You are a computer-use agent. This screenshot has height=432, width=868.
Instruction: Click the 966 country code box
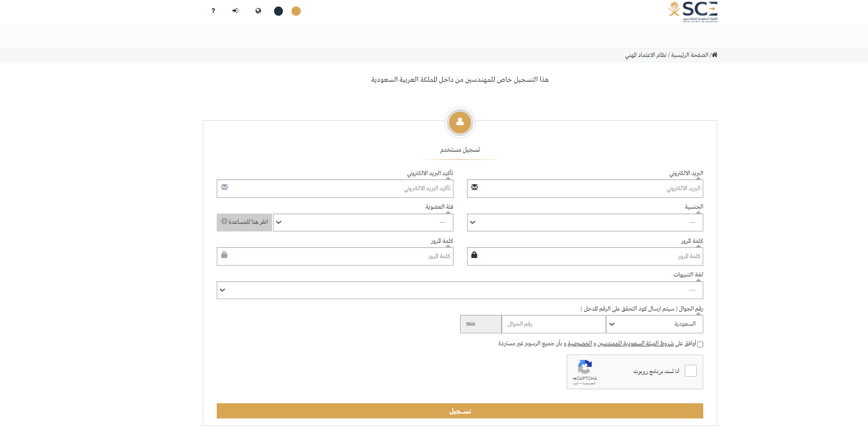click(481, 324)
